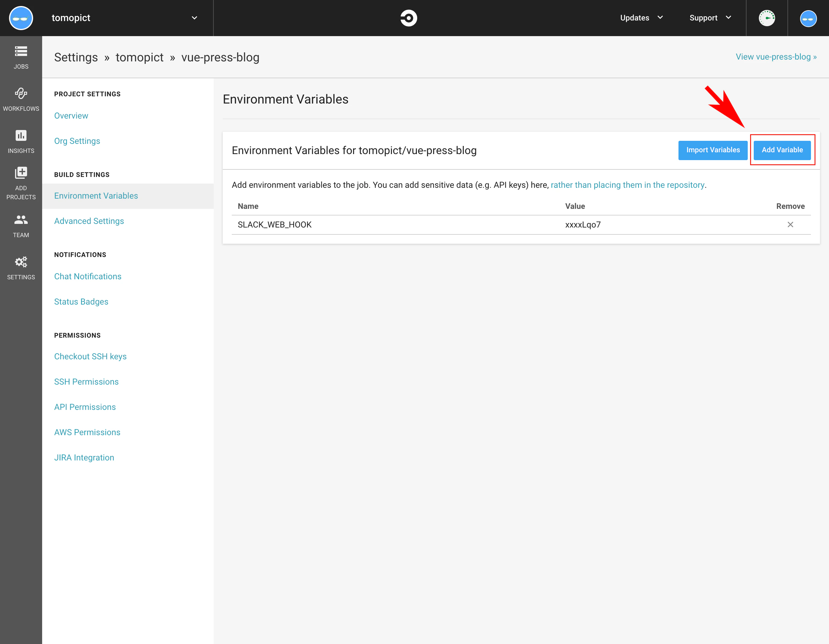This screenshot has width=829, height=644.
Task: Open Chat Notifications settings page
Action: (88, 276)
